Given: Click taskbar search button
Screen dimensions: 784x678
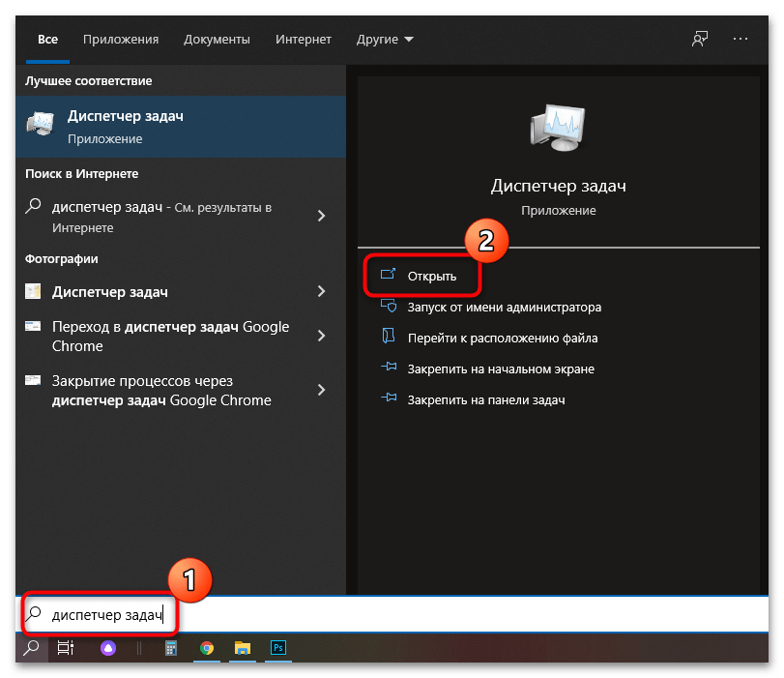Looking at the screenshot, I should coord(32,648).
